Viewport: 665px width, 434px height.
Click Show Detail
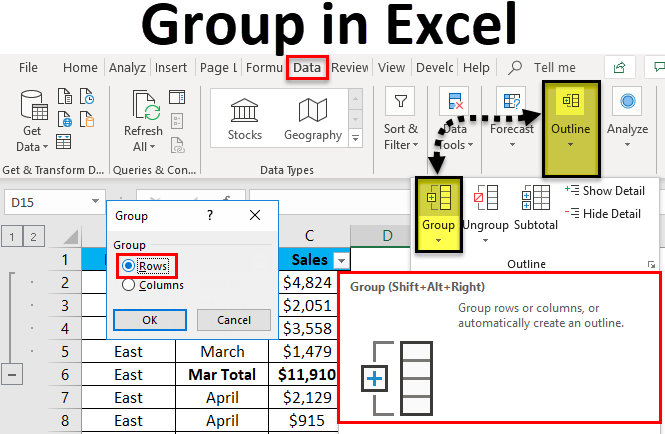[605, 190]
